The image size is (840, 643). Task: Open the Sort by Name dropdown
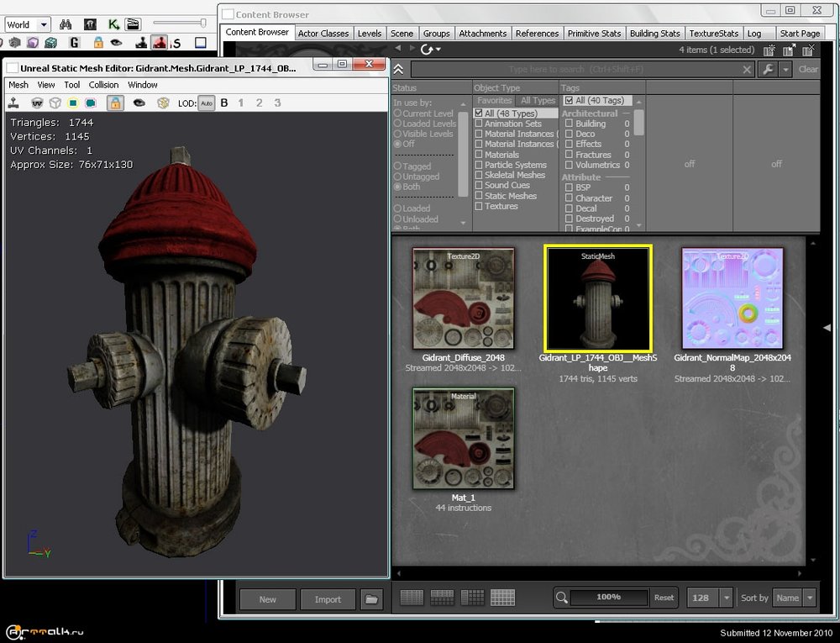pos(795,598)
